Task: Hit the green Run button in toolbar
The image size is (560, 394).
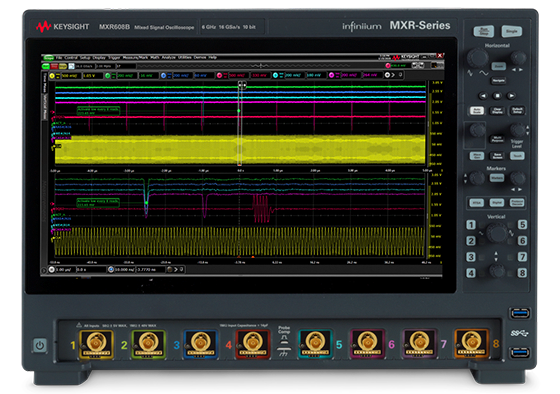Action: click(x=46, y=66)
